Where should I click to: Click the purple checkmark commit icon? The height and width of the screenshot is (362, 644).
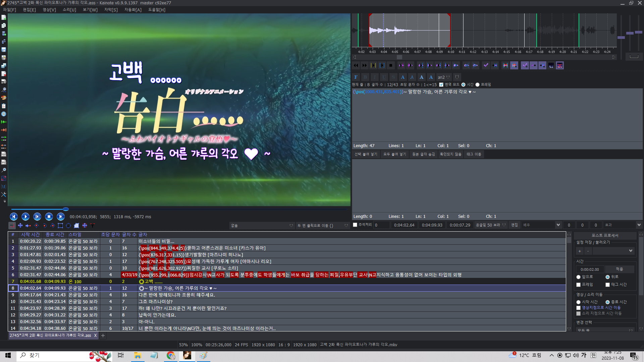(x=486, y=65)
